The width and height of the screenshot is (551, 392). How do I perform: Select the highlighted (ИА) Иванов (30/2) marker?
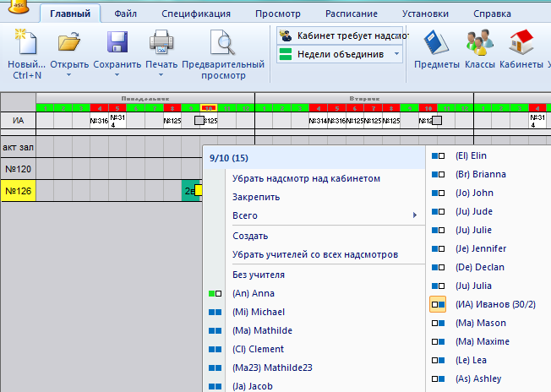point(438,304)
